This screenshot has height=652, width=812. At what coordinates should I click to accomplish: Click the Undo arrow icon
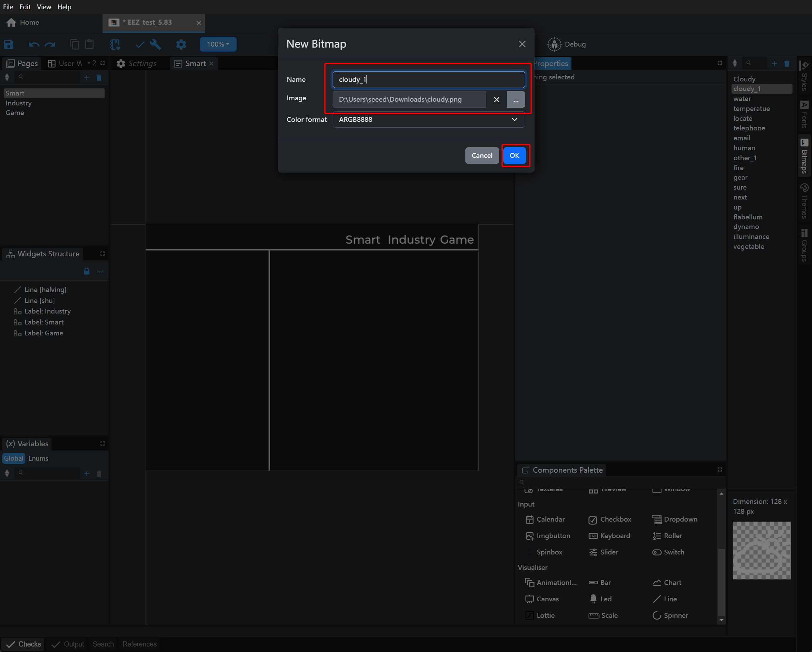[x=34, y=44]
